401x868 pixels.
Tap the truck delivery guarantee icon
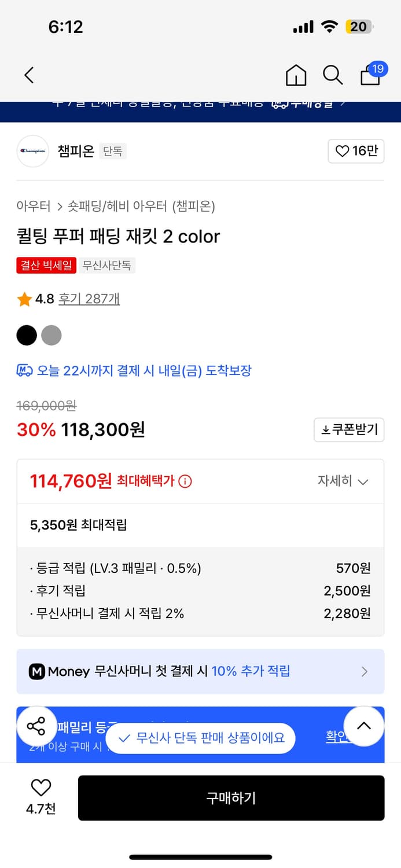coord(24,370)
